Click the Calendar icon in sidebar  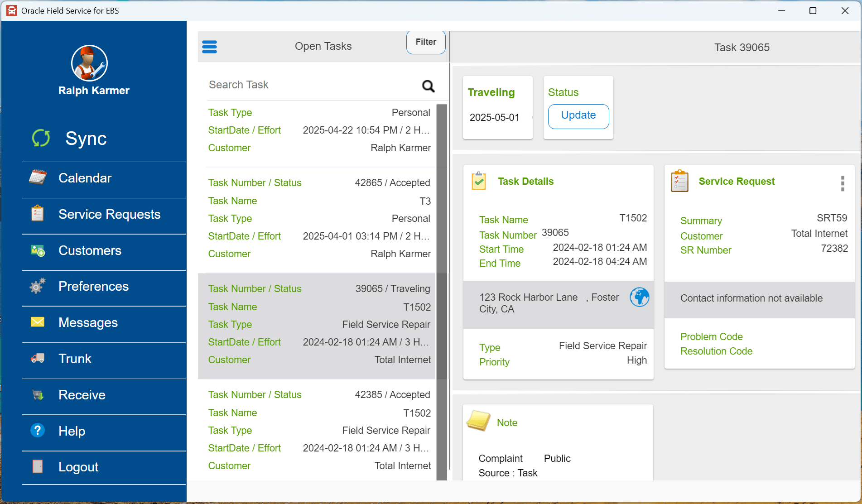click(38, 178)
